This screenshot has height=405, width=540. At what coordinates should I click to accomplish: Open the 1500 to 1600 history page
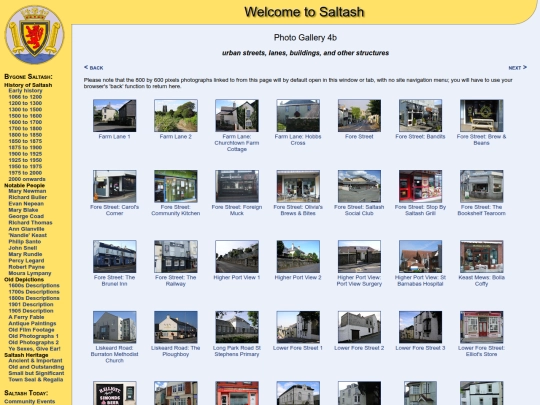(x=25, y=116)
